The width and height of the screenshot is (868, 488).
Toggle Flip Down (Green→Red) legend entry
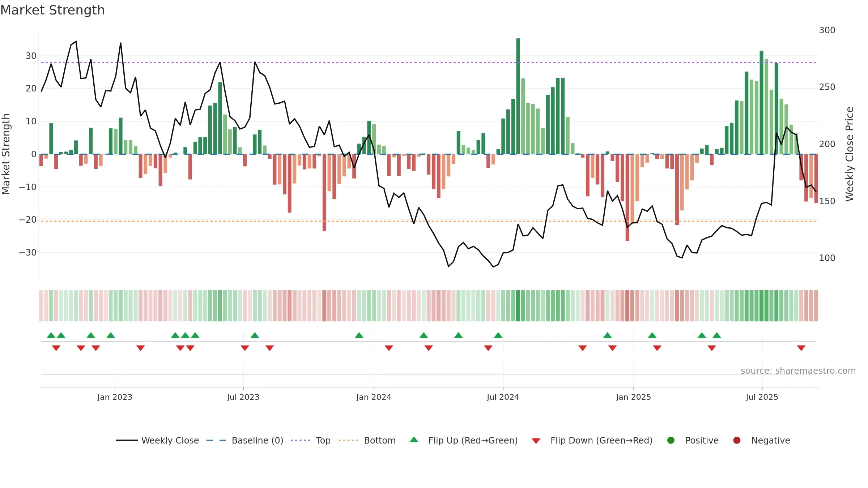[592, 440]
